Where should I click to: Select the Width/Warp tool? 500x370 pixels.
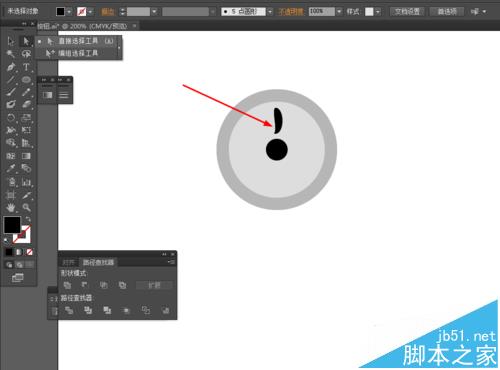11,130
